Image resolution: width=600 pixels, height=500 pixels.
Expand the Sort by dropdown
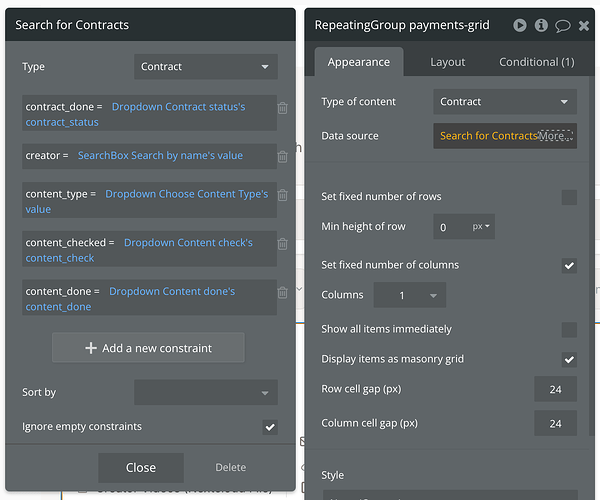pyautogui.click(x=205, y=393)
